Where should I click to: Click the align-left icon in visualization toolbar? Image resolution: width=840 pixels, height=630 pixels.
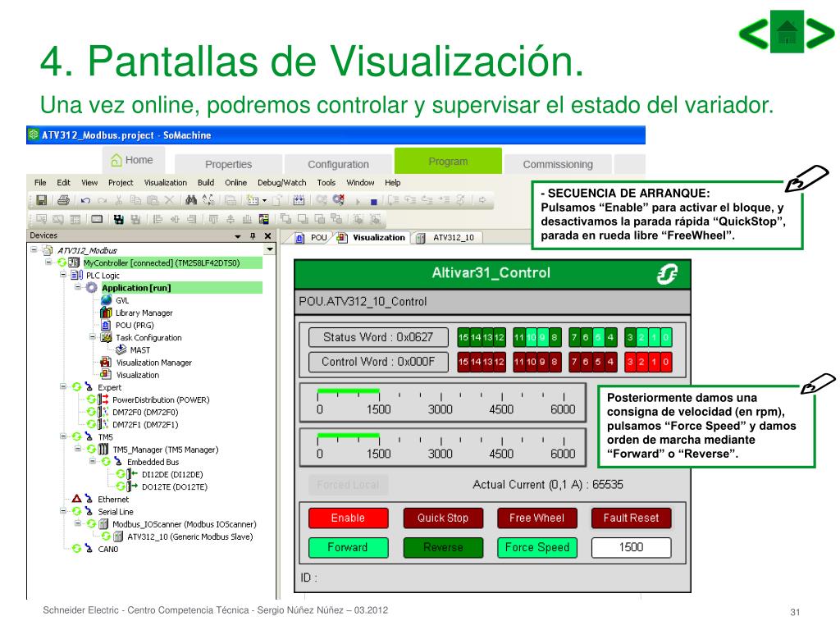(x=158, y=219)
